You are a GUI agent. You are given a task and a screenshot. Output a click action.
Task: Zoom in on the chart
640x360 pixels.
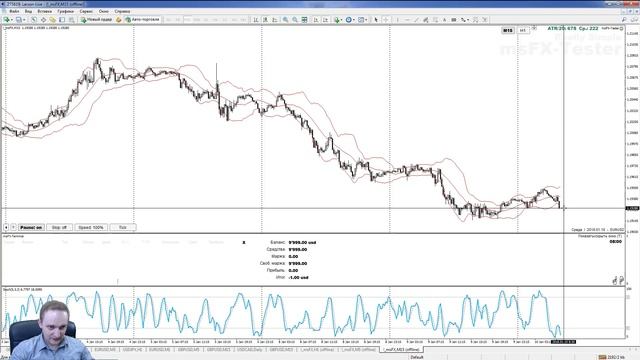(285, 20)
